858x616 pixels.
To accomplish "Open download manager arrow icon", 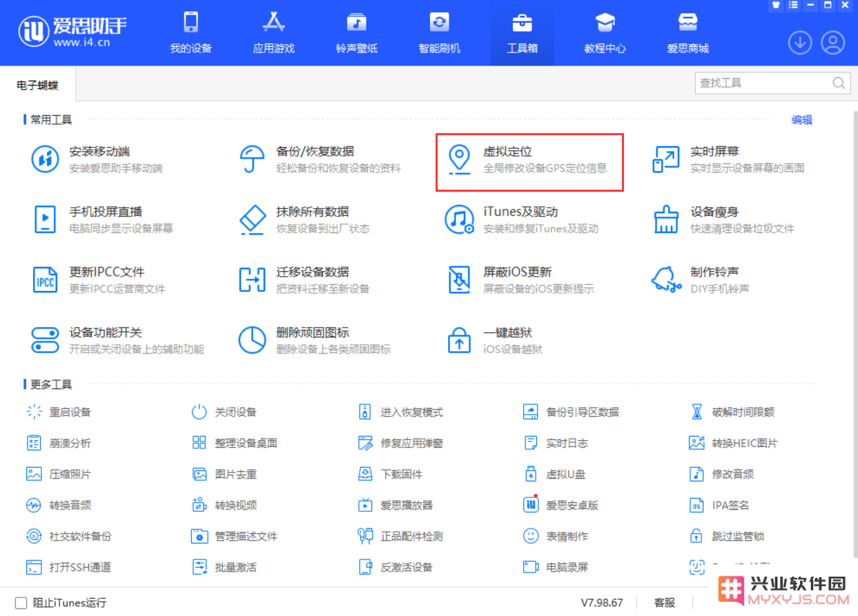I will click(800, 43).
